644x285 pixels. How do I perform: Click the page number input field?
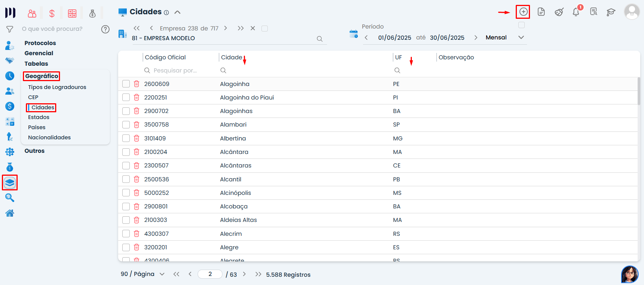point(210,274)
